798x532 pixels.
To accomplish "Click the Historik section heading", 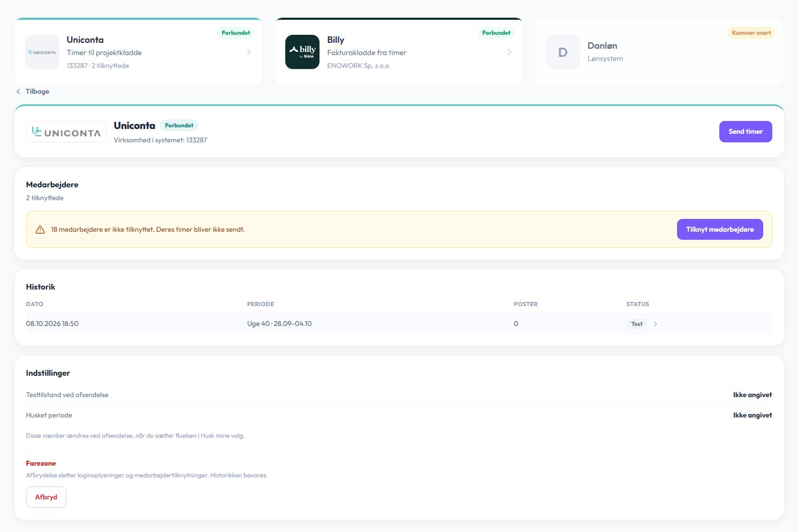I will [x=41, y=287].
